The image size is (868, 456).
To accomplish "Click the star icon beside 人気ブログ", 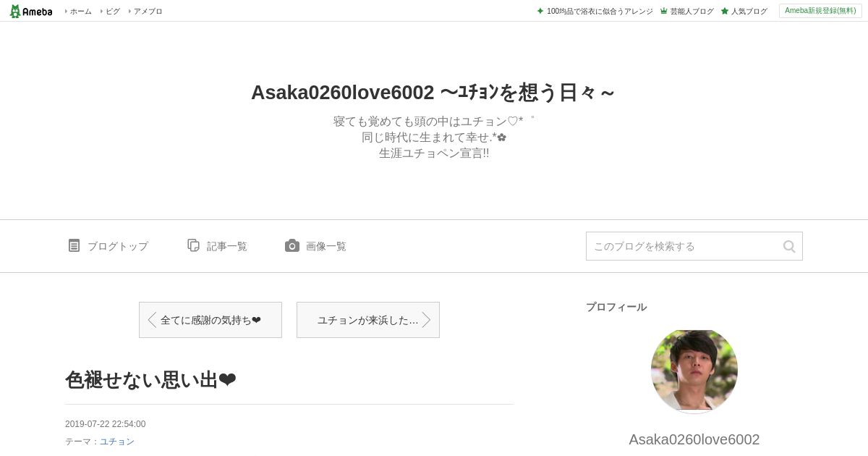I will (725, 11).
